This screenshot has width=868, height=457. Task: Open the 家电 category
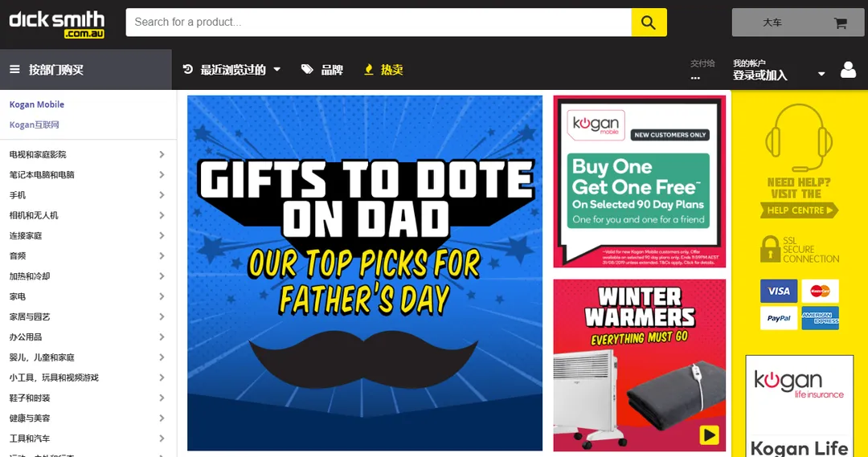tap(18, 296)
